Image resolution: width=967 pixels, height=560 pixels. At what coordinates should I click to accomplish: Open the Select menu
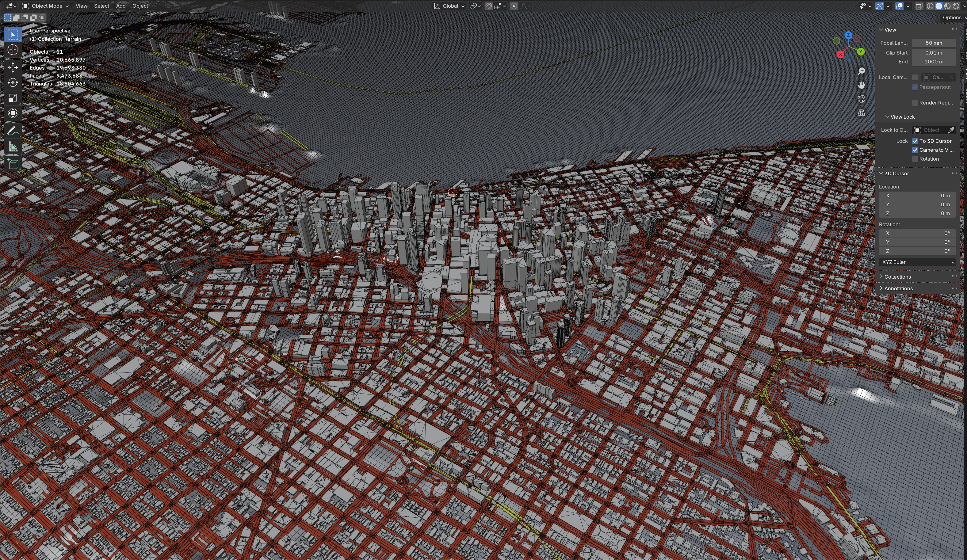(101, 6)
